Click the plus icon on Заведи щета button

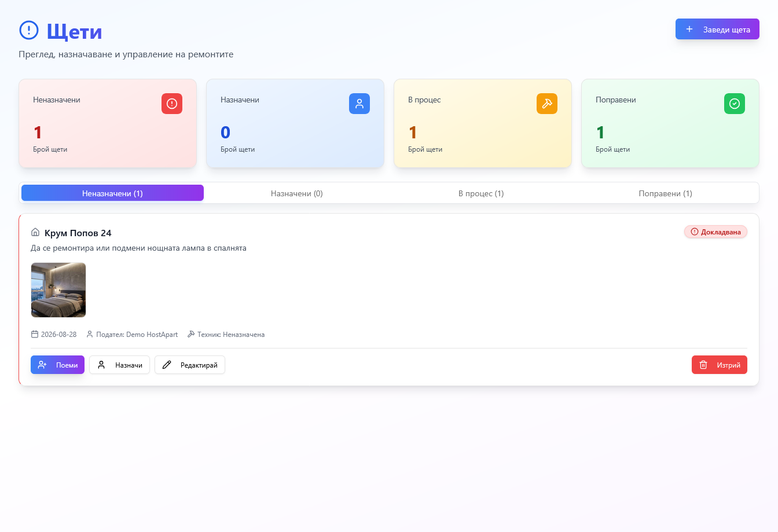[689, 30]
